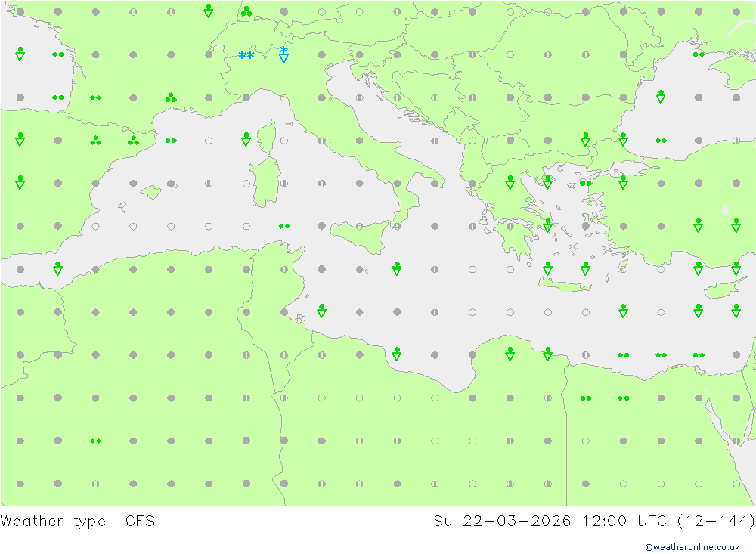
Task: Click the double rain dots near Crimea
Action: click(699, 55)
